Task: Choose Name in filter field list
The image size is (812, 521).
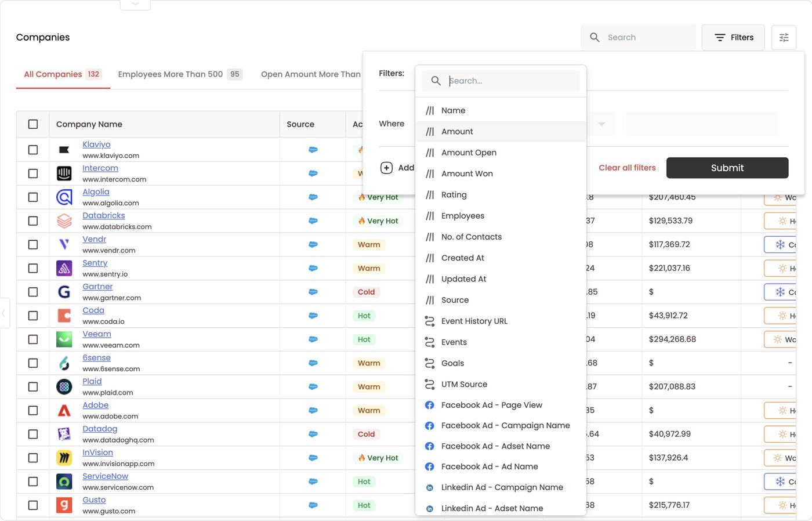Action: click(x=501, y=110)
